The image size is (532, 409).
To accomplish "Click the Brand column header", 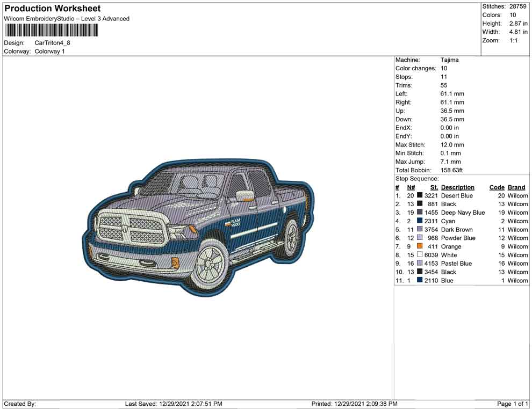I will [x=516, y=187].
